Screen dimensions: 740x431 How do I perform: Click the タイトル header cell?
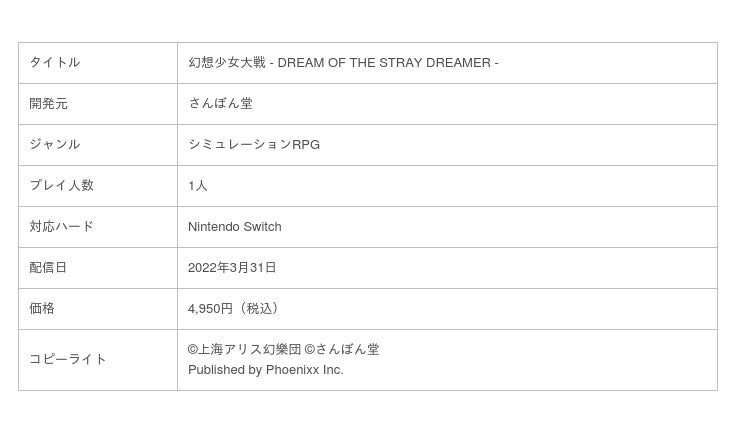[x=98, y=63]
